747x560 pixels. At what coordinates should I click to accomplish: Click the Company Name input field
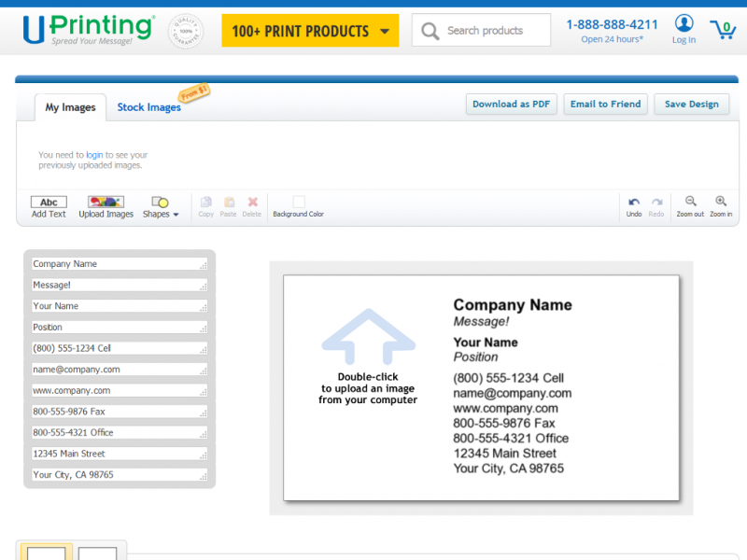[x=120, y=264]
